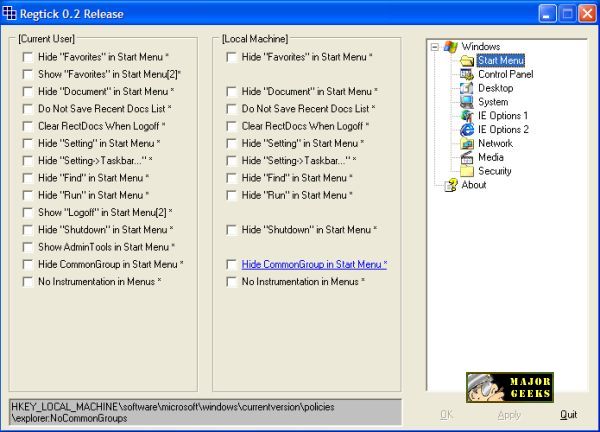This screenshot has width=600, height=432.
Task: Check Show "Favorites" in Start Menu[2]
Action: pyautogui.click(x=28, y=74)
